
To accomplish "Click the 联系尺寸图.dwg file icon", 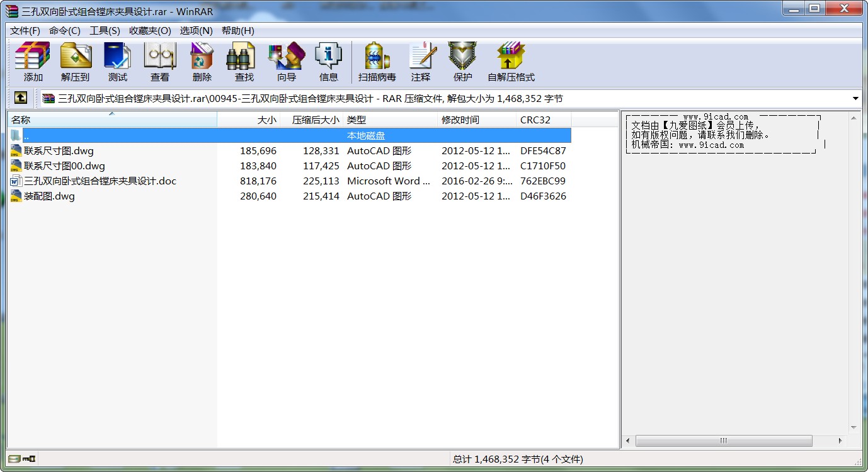I will pos(16,150).
